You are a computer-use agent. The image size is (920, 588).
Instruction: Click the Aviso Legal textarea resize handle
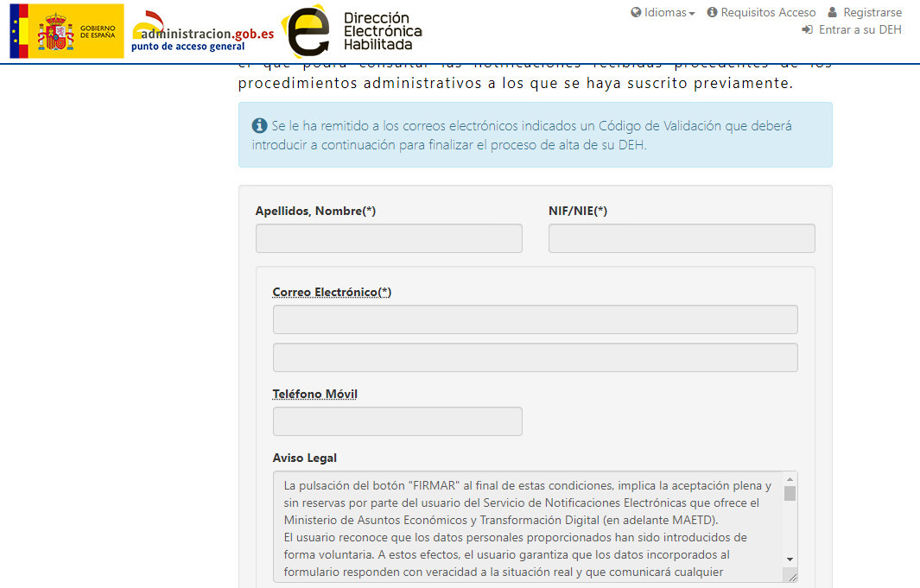click(x=791, y=577)
